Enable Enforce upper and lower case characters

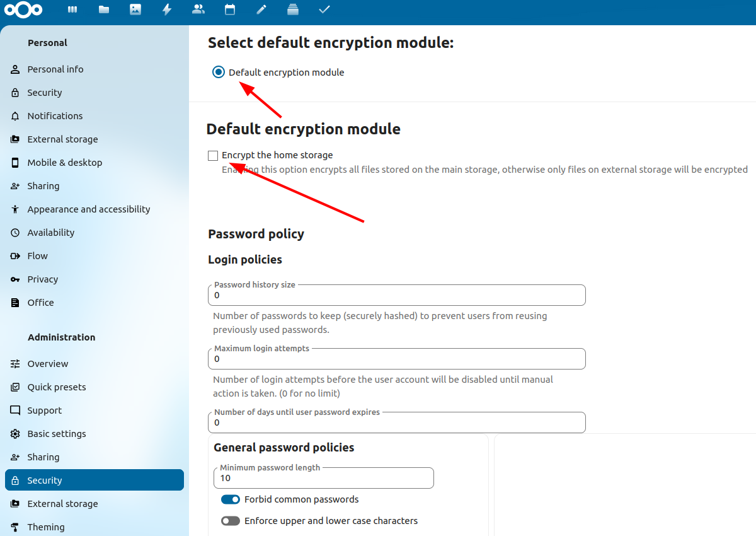click(x=231, y=521)
